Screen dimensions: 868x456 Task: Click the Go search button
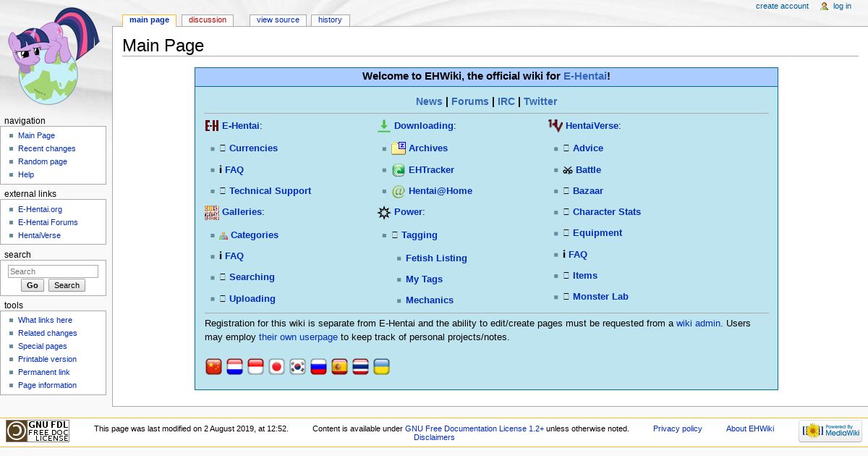tap(33, 285)
